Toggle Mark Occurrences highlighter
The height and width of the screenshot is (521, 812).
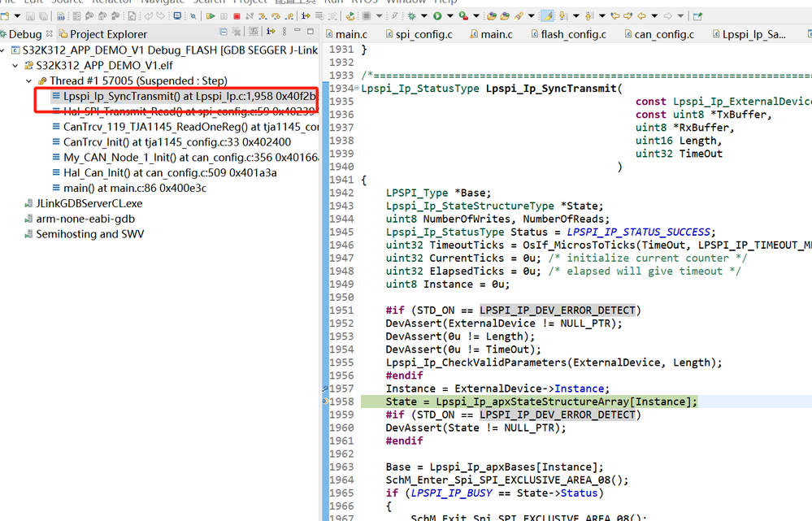547,16
